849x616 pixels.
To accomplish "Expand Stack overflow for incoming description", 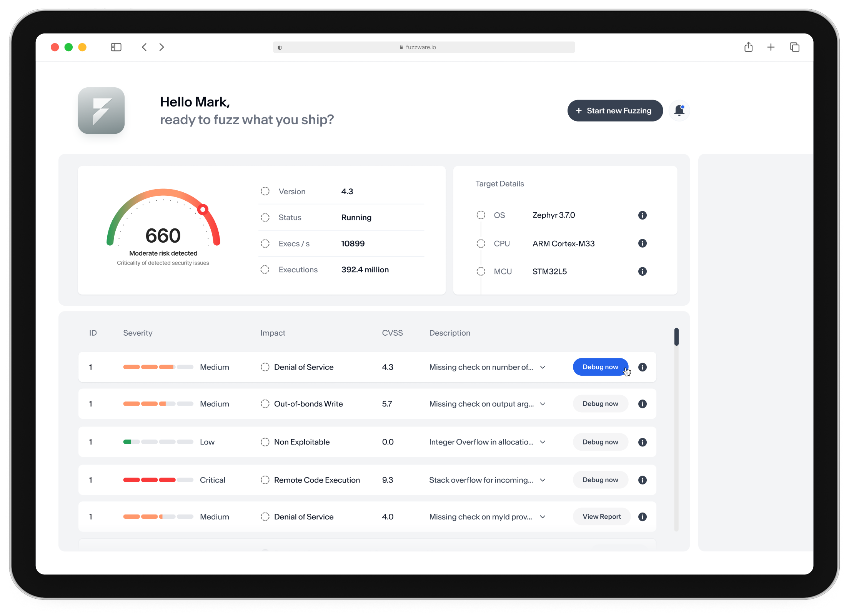I will point(543,480).
